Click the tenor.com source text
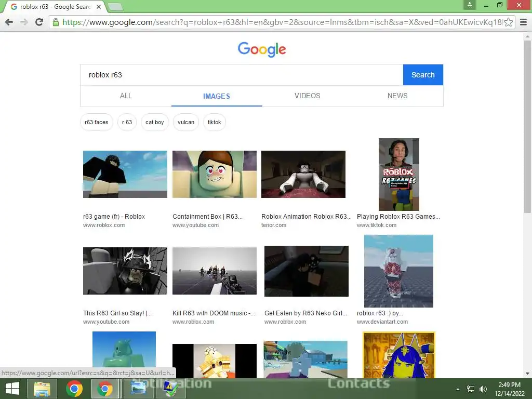 274,225
